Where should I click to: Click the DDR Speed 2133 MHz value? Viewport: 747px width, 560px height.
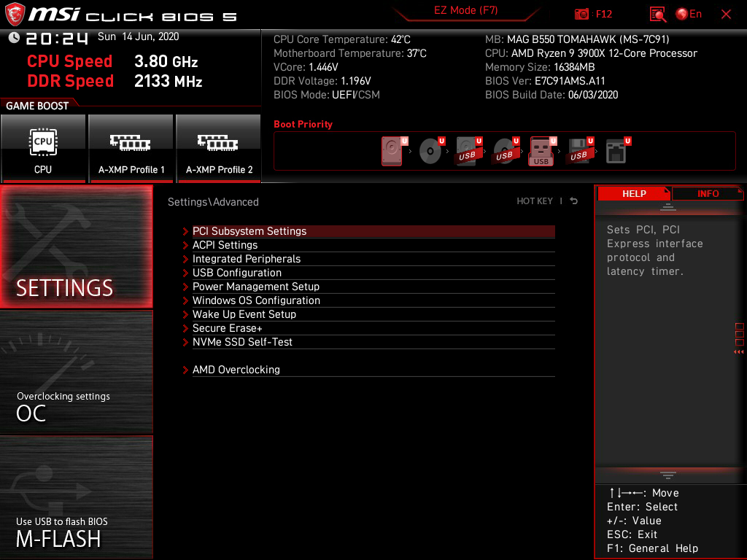pos(169,81)
